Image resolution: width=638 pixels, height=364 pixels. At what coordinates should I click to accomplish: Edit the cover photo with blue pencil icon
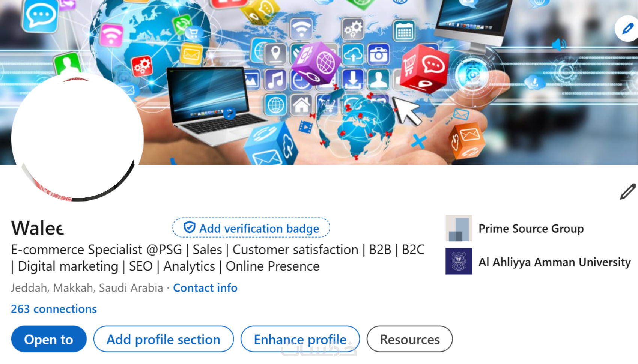tap(627, 29)
